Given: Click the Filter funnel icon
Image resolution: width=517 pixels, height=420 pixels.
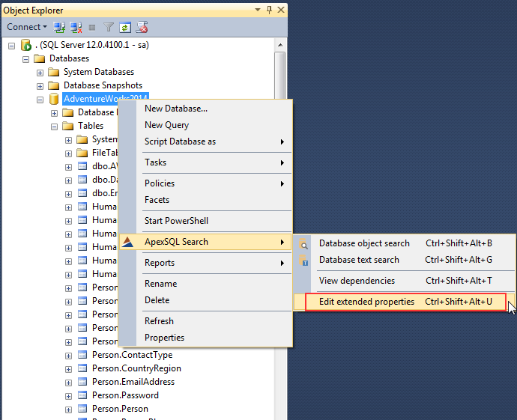Looking at the screenshot, I should tap(109, 28).
